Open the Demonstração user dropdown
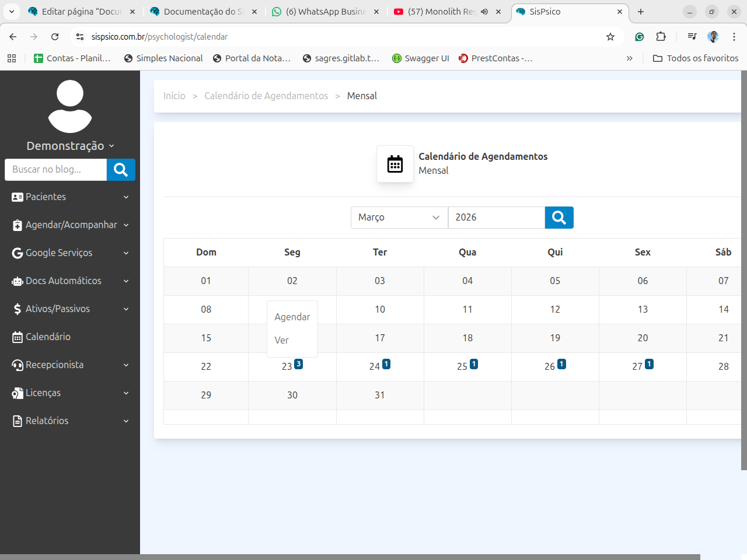 (70, 146)
